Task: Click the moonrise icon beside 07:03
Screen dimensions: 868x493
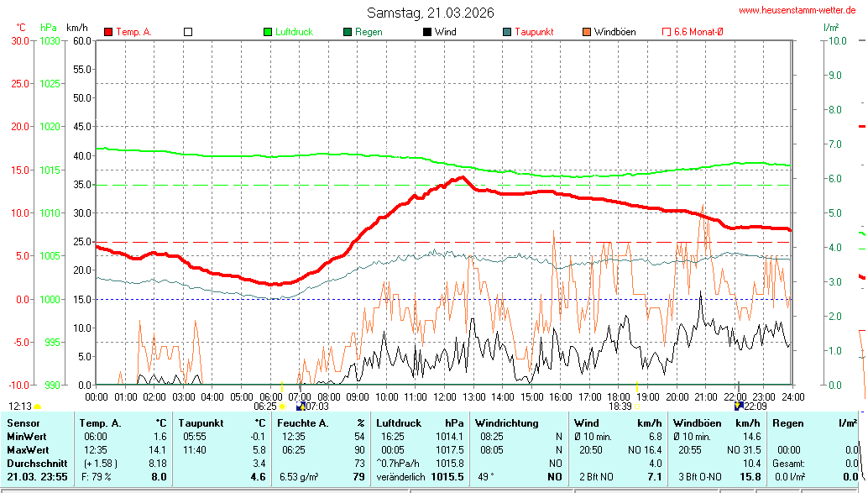Action: tap(301, 406)
